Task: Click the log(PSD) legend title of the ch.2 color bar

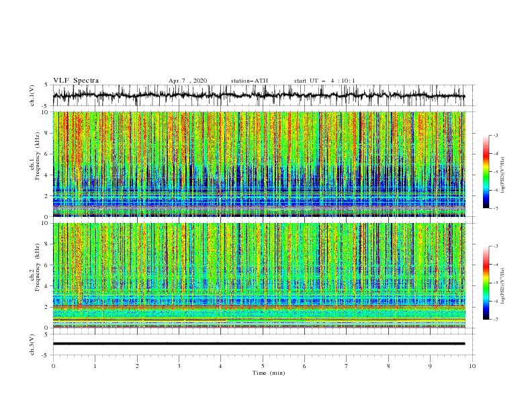Action: (x=503, y=285)
